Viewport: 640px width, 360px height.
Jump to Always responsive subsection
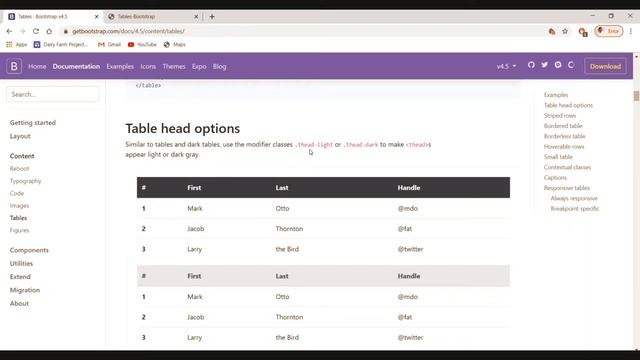click(x=574, y=198)
